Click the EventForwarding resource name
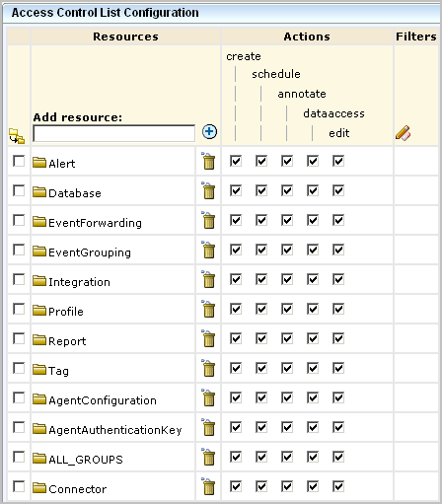This screenshot has width=442, height=504. click(95, 223)
